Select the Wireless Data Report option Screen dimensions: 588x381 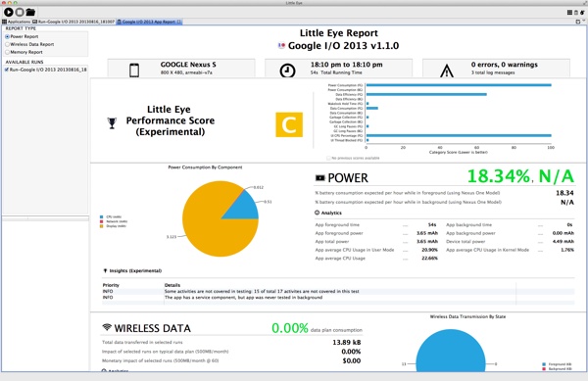click(7, 44)
